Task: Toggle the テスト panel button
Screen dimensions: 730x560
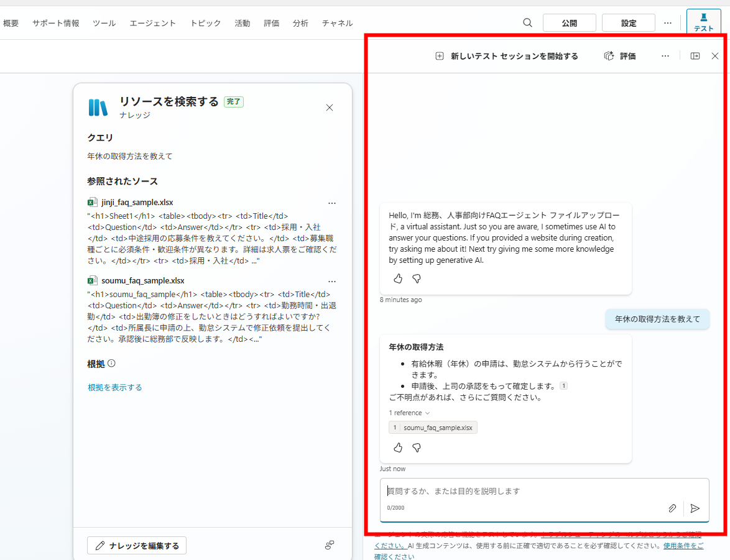Action: click(x=703, y=22)
